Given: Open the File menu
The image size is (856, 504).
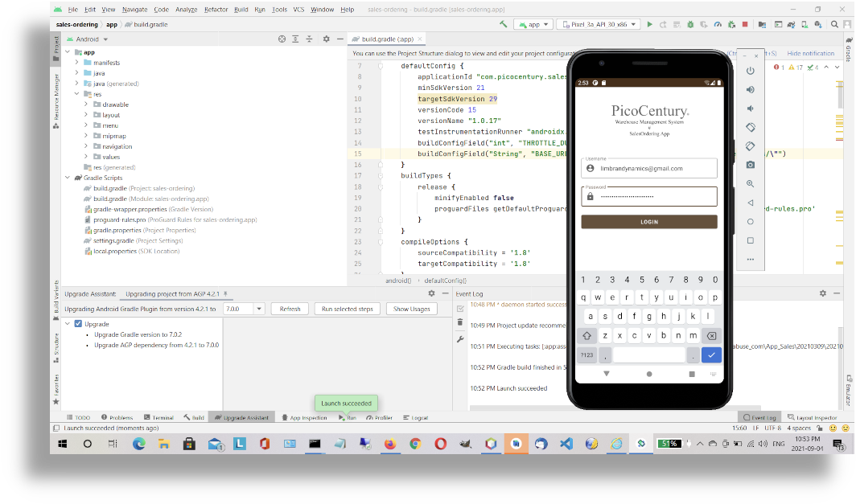Looking at the screenshot, I should pyautogui.click(x=73, y=10).
